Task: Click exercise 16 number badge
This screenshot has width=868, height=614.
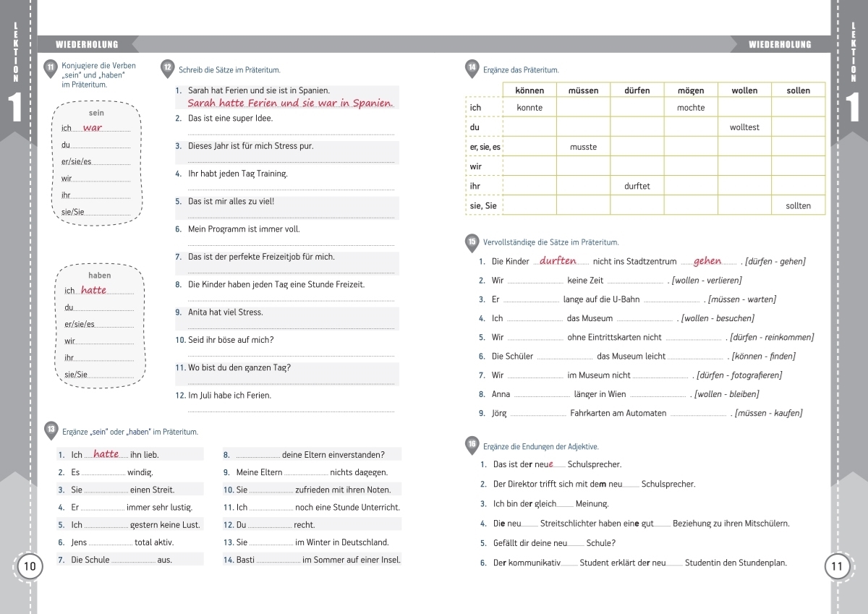Action: tap(472, 444)
